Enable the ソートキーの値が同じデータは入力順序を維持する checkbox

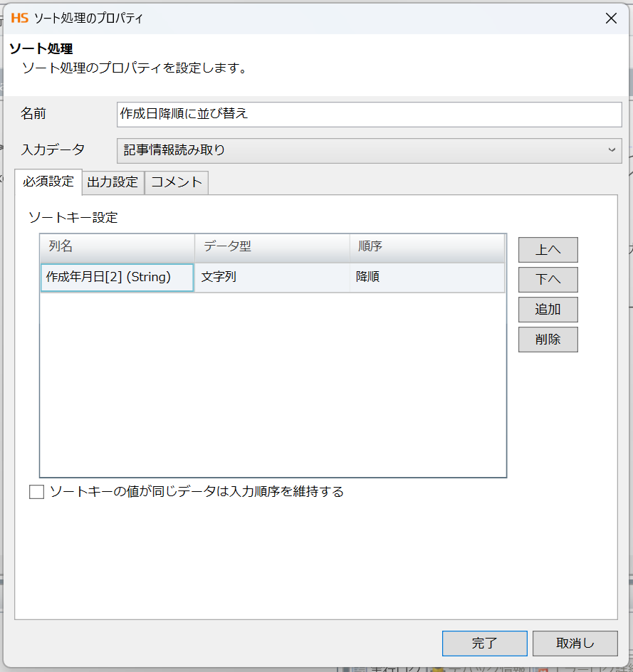[x=36, y=491]
